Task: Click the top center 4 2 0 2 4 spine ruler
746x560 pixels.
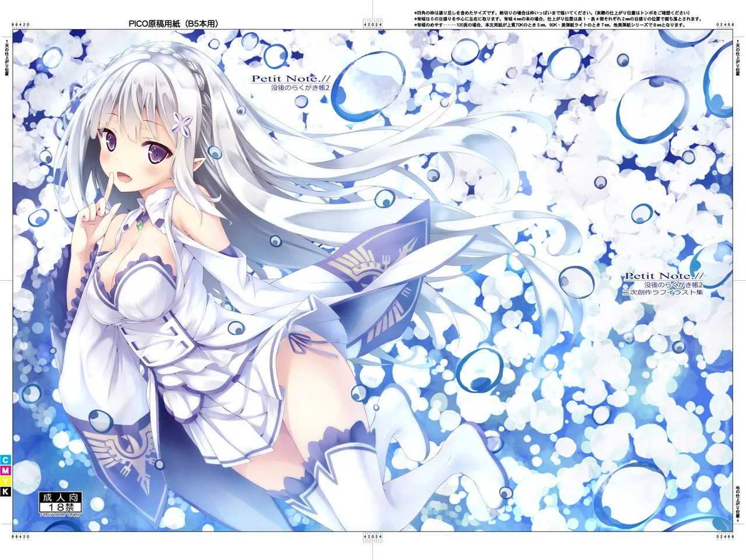Action: click(372, 24)
